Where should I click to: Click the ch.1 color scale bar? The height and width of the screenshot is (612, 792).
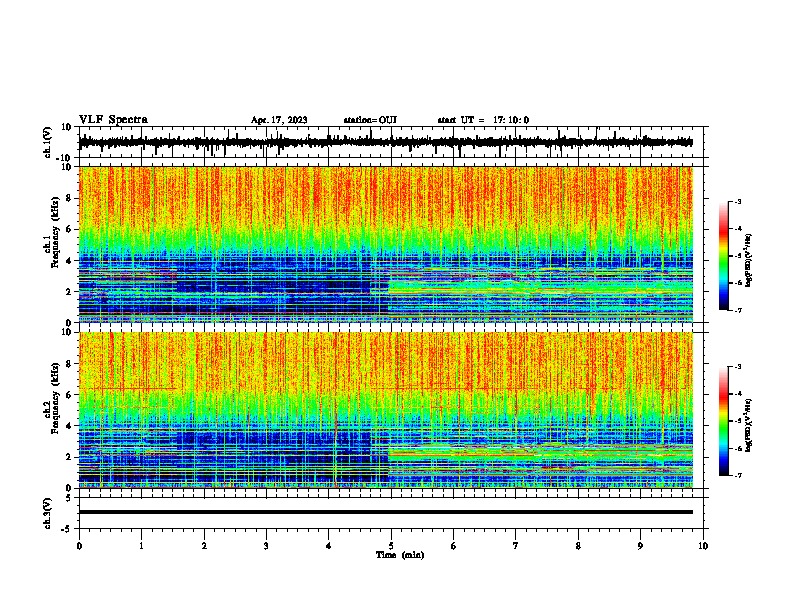point(723,256)
